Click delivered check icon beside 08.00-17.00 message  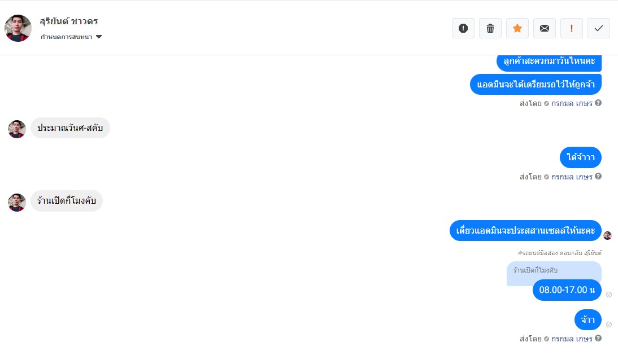pyautogui.click(x=609, y=295)
